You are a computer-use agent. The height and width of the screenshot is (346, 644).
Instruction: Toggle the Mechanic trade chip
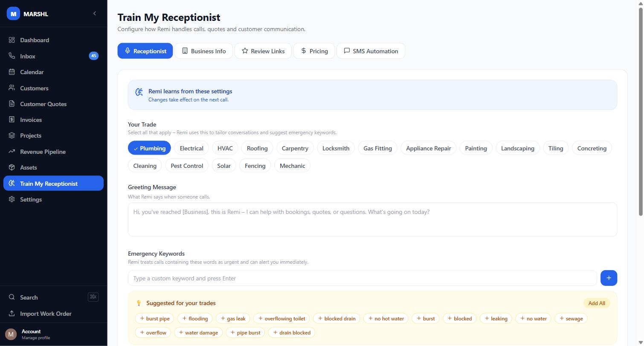coord(292,165)
